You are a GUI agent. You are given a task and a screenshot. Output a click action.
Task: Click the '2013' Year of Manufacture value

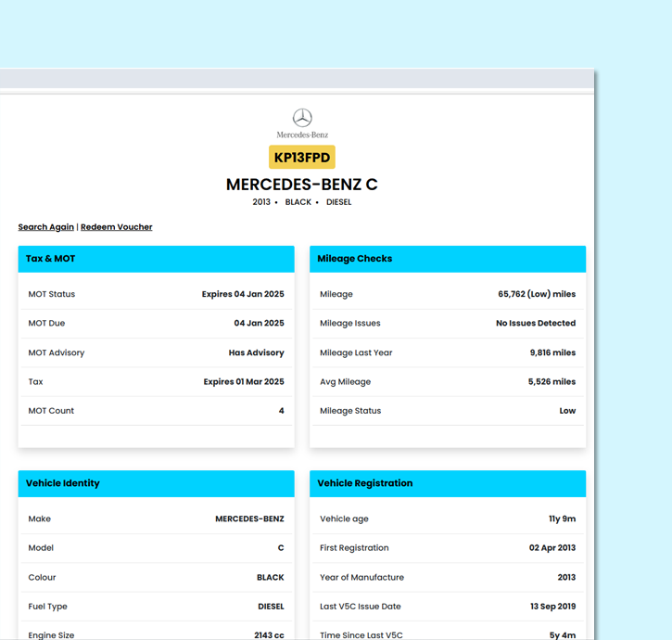(566, 577)
